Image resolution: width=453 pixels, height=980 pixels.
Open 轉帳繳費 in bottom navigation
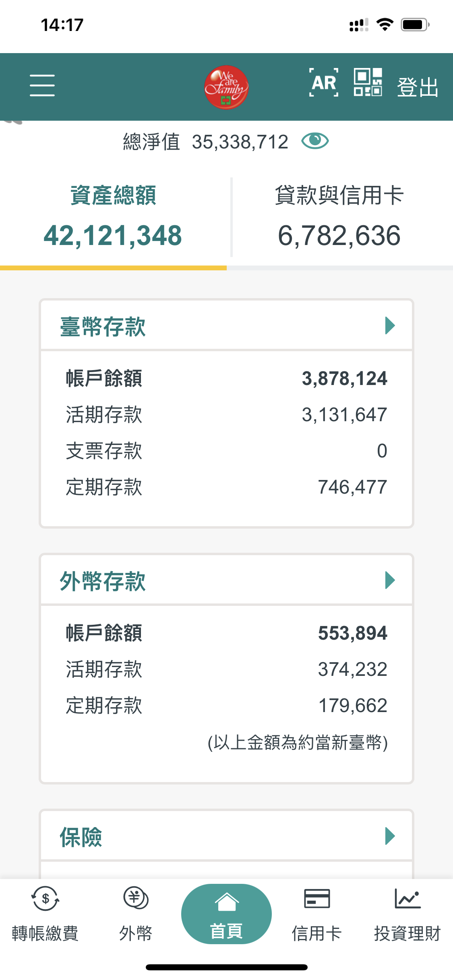click(x=45, y=914)
